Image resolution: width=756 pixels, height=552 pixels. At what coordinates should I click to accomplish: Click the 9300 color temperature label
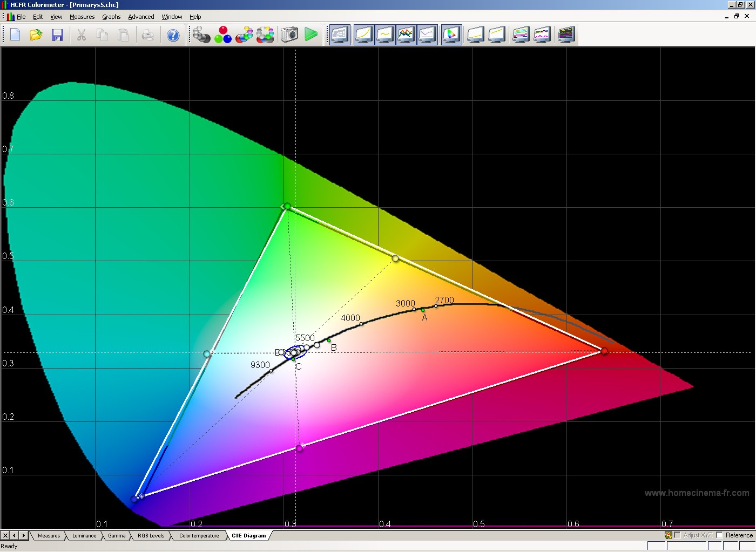click(260, 365)
